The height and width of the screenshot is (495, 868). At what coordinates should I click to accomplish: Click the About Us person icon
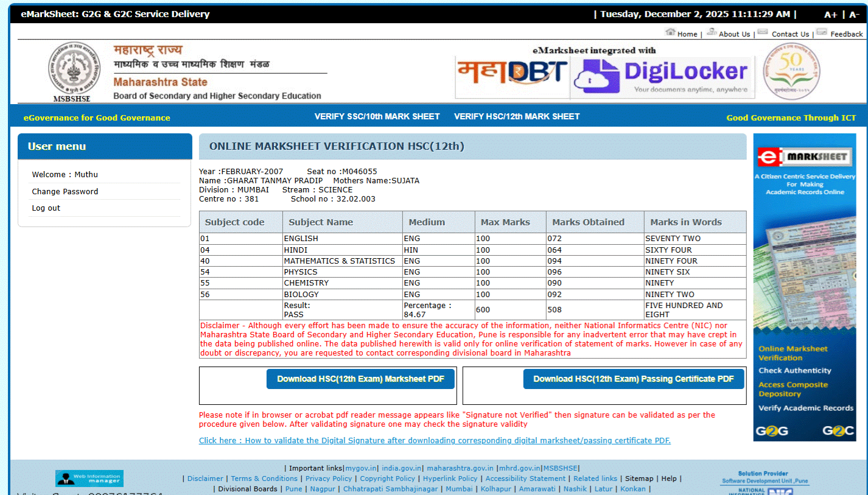point(711,32)
